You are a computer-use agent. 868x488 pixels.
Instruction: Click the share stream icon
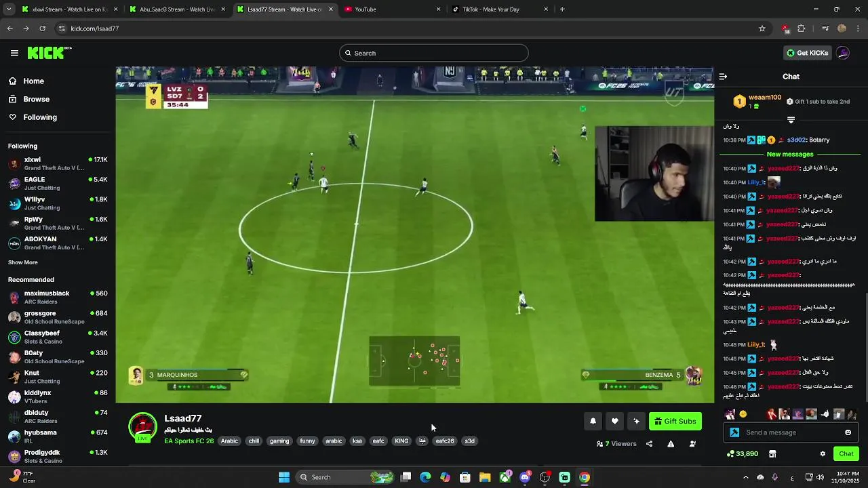pyautogui.click(x=649, y=444)
